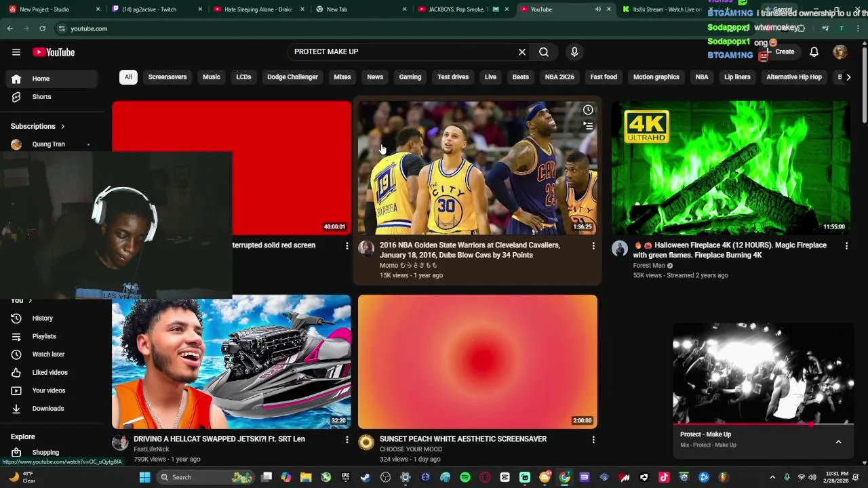Open Steam from the taskbar
This screenshot has width=868, height=488.
[x=366, y=477]
